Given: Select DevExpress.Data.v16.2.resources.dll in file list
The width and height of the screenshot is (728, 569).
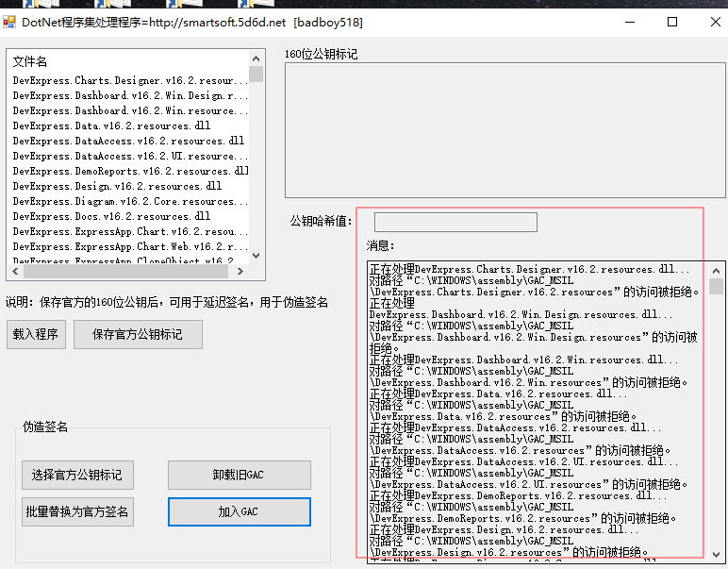Looking at the screenshot, I should click(x=111, y=126).
